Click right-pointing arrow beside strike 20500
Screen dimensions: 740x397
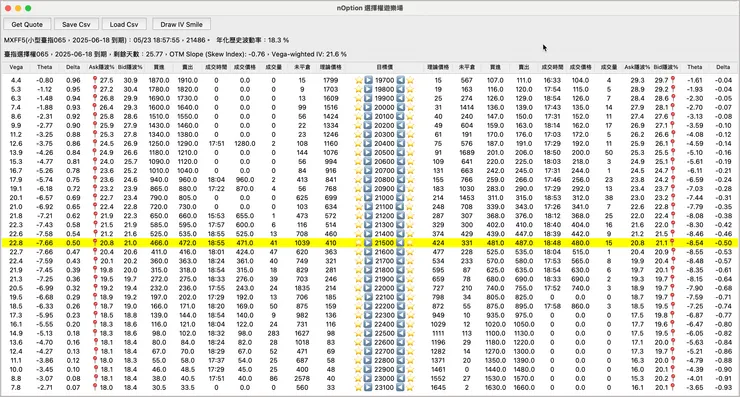point(369,152)
